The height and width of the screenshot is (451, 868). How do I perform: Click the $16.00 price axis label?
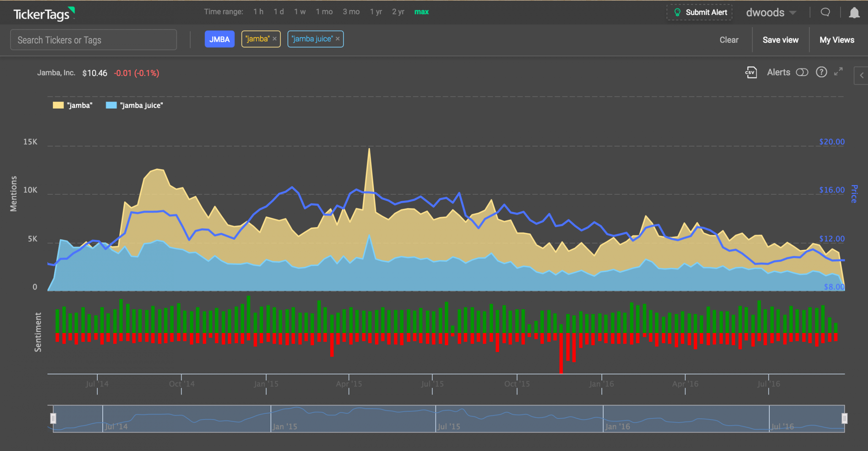click(832, 190)
